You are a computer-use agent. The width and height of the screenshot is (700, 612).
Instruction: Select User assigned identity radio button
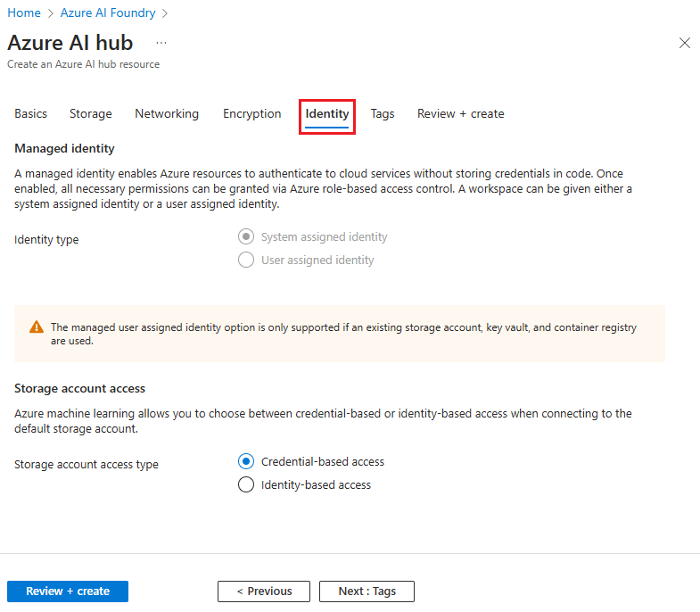click(x=246, y=260)
